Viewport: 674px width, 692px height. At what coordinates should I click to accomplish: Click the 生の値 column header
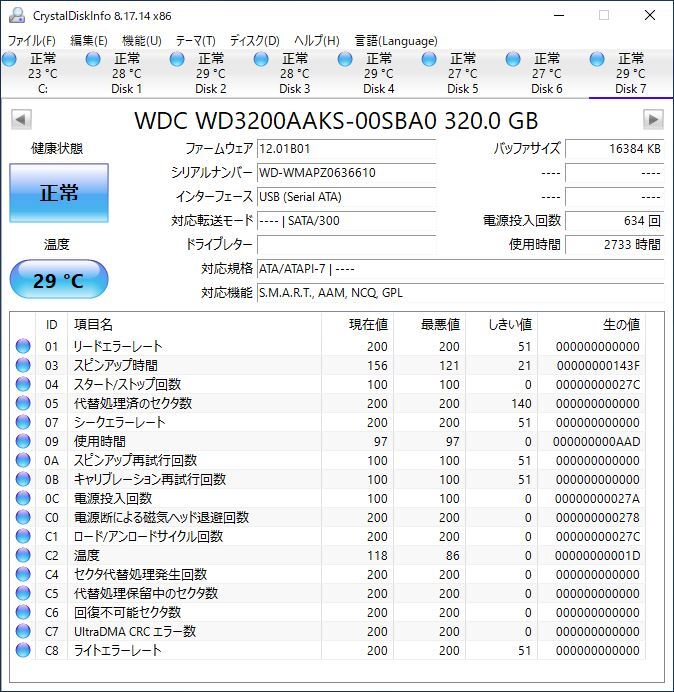pos(621,324)
